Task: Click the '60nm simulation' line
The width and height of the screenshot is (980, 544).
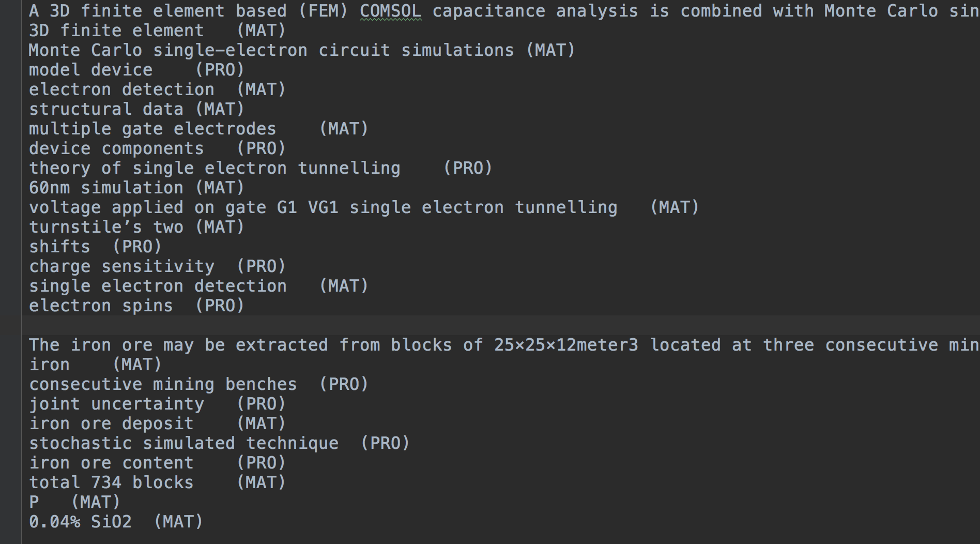Action: (x=136, y=188)
